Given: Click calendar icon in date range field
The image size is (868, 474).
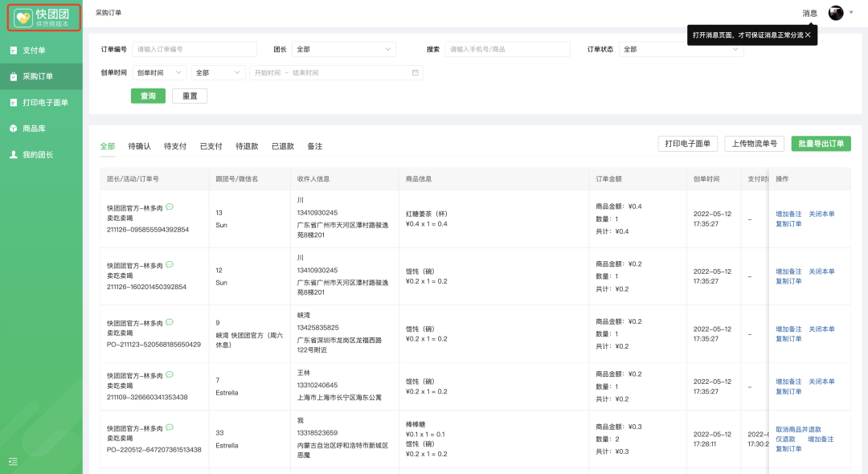Looking at the screenshot, I should (415, 73).
